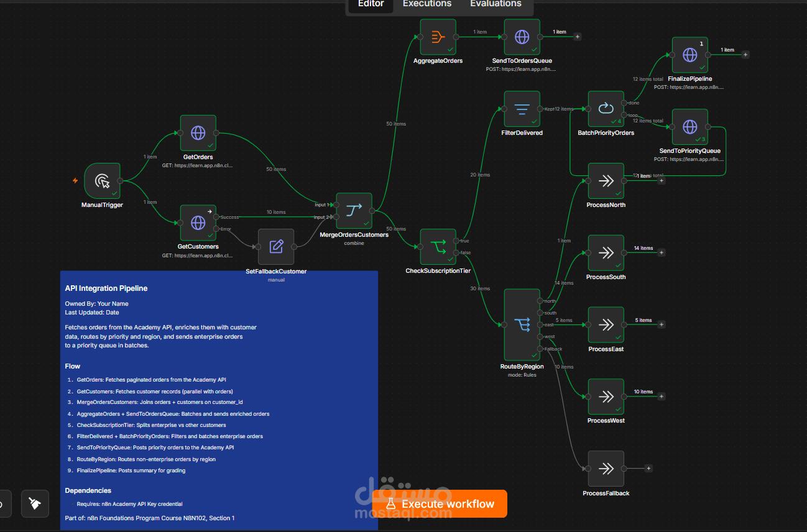Select the ProcessFallback node
Screen dimensions: 807x532
click(606, 469)
